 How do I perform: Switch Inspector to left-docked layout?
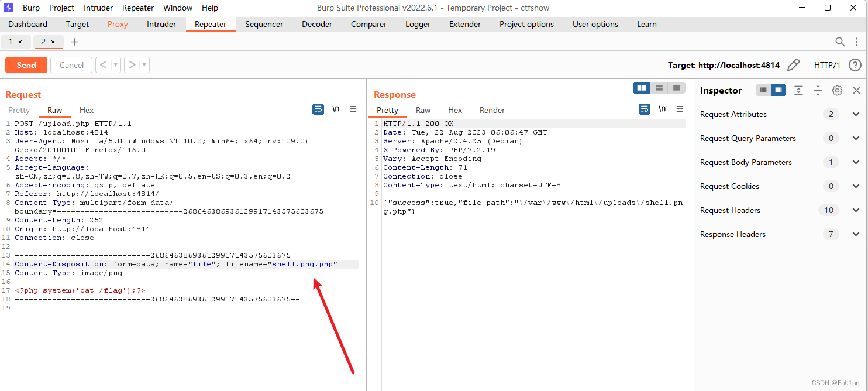tap(763, 90)
